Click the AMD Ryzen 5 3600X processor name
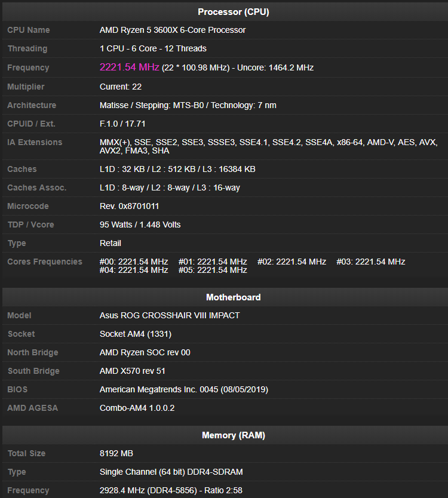Viewport: 448px width, 498px height. tap(173, 30)
